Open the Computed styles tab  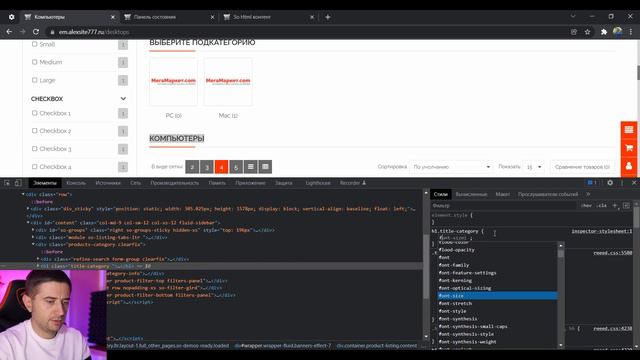pos(471,194)
